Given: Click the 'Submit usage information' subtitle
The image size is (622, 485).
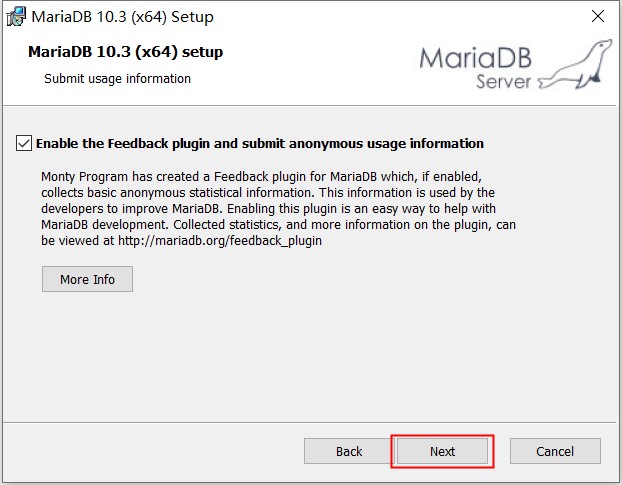Looking at the screenshot, I should [x=117, y=78].
